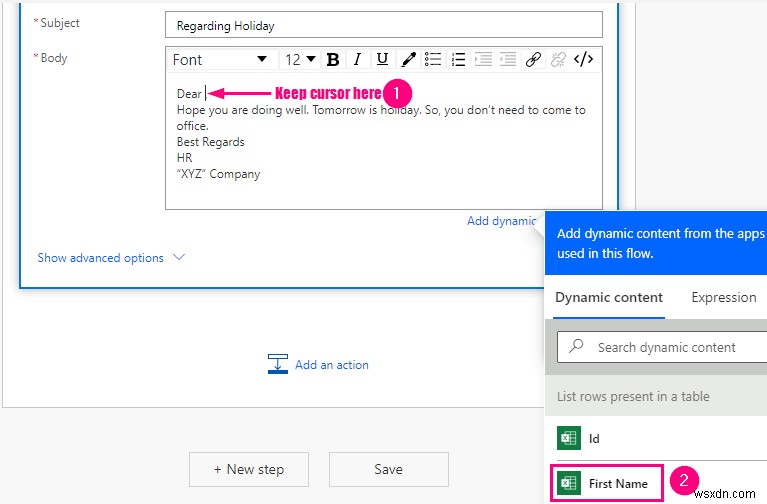Switch to the Dynamic content tab

pos(609,298)
